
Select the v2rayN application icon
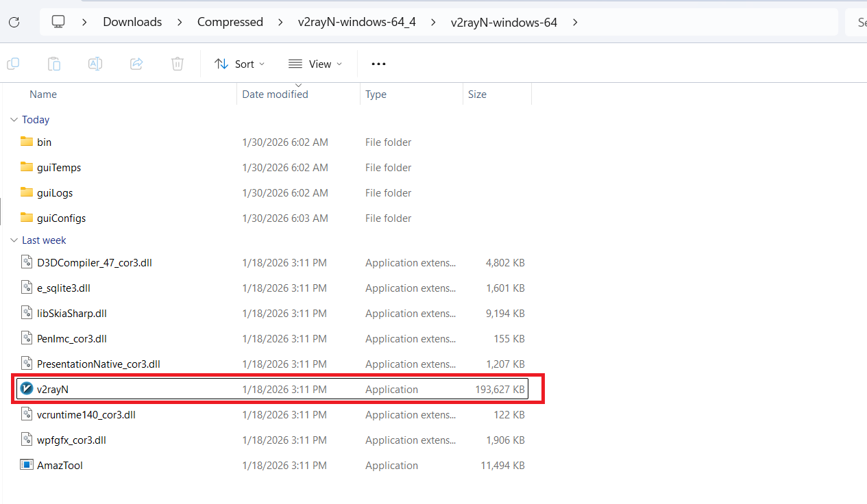point(27,389)
